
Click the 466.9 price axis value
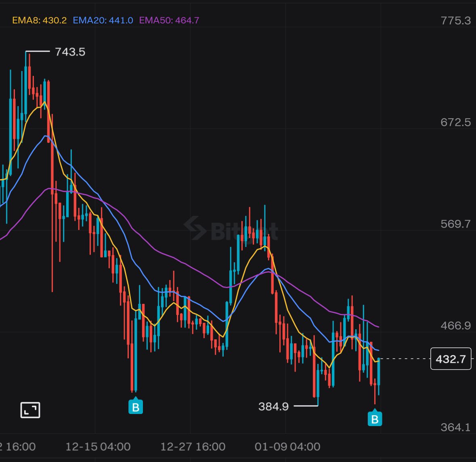[x=455, y=326]
